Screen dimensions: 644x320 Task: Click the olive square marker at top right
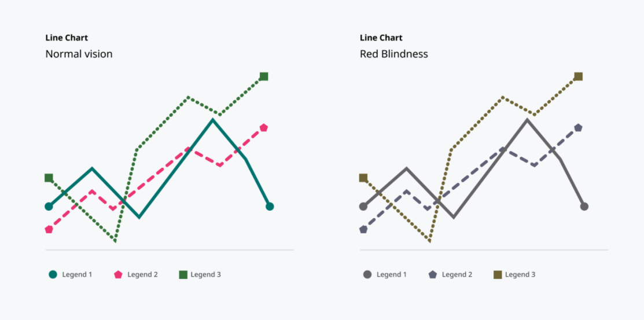pyautogui.click(x=578, y=76)
